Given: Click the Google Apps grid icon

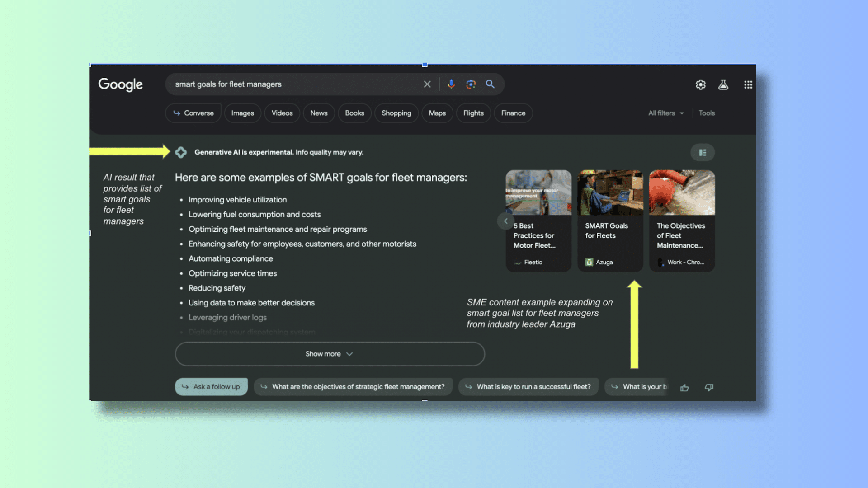Looking at the screenshot, I should 749,84.
